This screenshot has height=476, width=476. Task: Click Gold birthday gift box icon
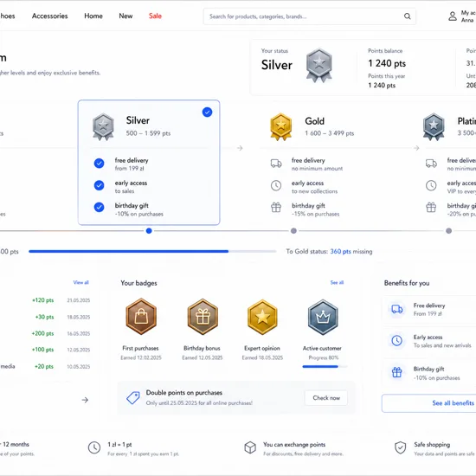[x=276, y=208]
